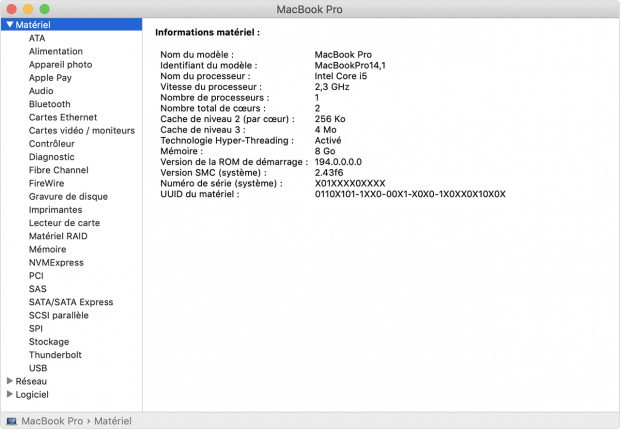Click 'Matériel' in the bottom path bar
Screen dimensions: 620x429
(113, 421)
